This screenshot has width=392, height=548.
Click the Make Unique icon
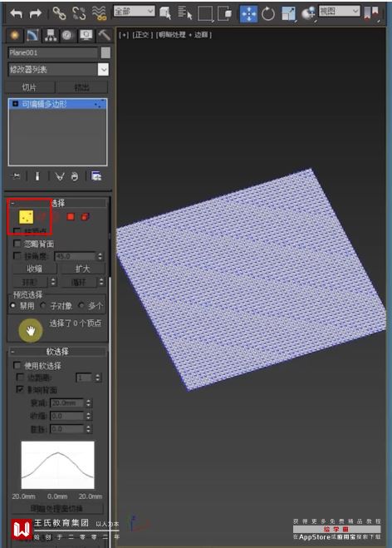(x=60, y=176)
